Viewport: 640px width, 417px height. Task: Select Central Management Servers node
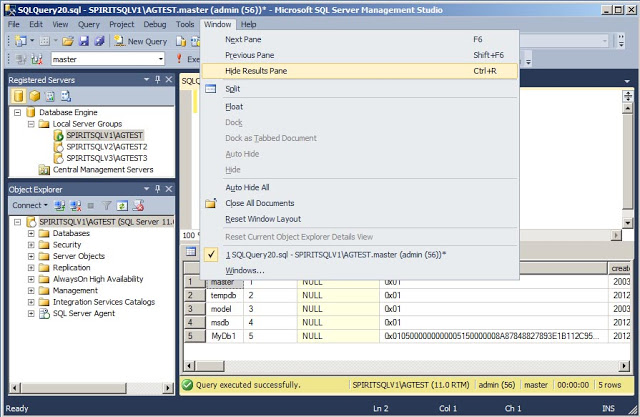[103, 169]
